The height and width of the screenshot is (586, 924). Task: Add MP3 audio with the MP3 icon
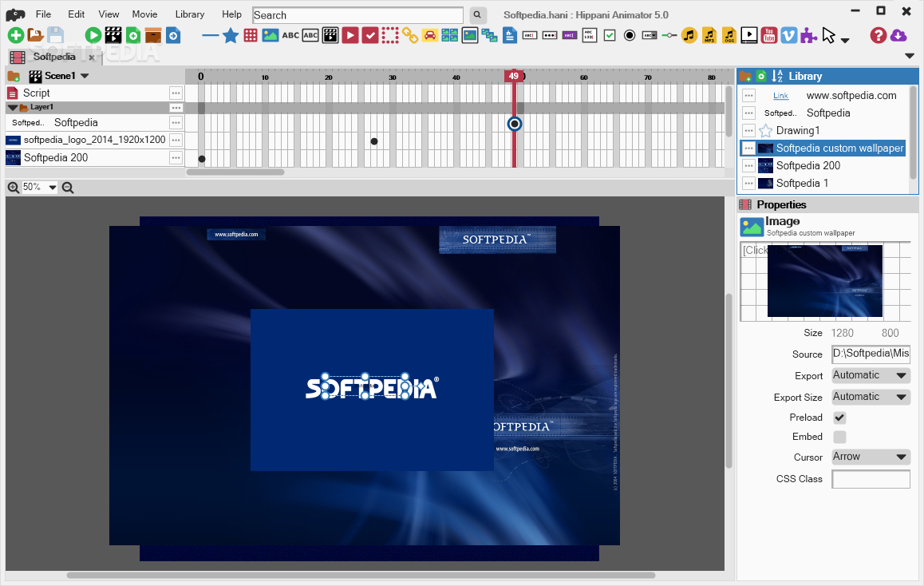(x=709, y=35)
